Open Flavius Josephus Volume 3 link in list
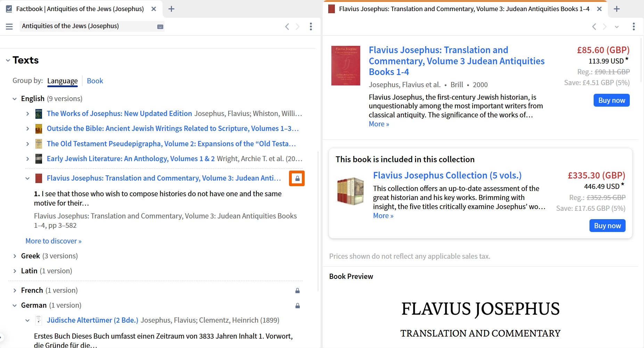Viewport: 644px width, 348px height. pos(164,178)
